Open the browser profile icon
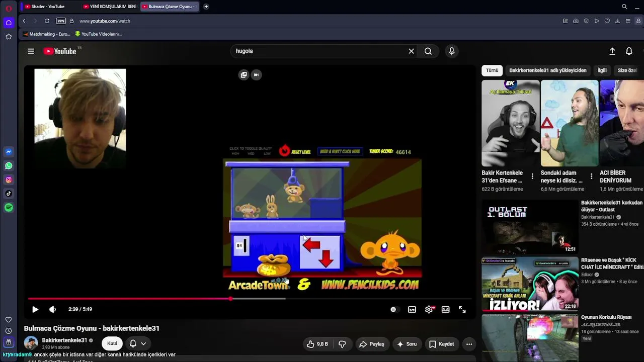Image resolution: width=644 pixels, height=362 pixels. 638,21
